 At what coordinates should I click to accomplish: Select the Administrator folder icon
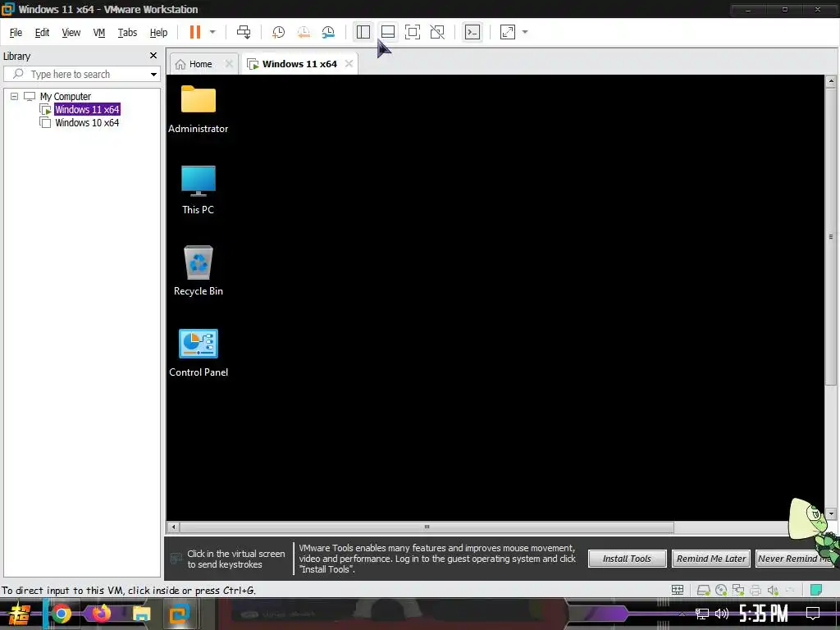(x=199, y=109)
